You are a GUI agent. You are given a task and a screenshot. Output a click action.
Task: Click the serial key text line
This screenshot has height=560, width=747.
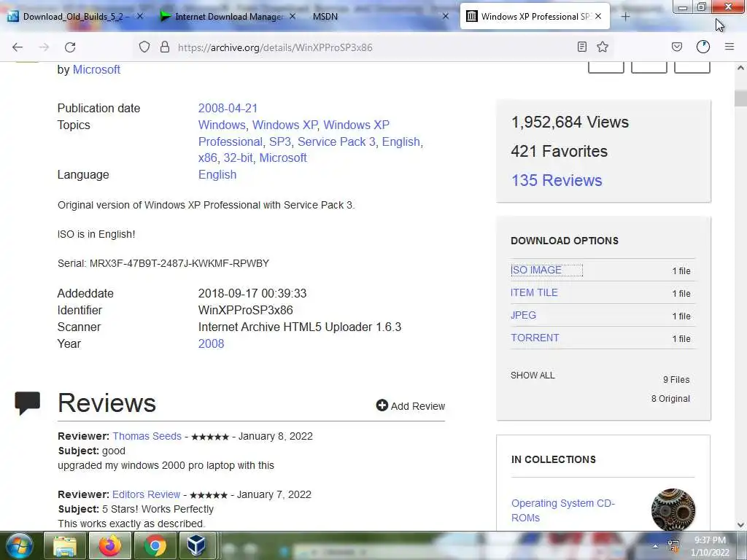click(x=163, y=263)
